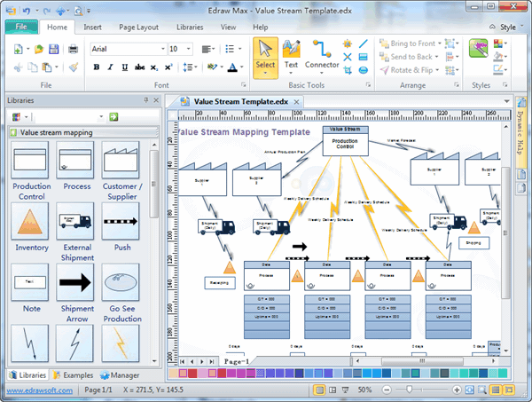Click the zoom slider handle
This screenshot has width=532, height=402.
(x=410, y=390)
